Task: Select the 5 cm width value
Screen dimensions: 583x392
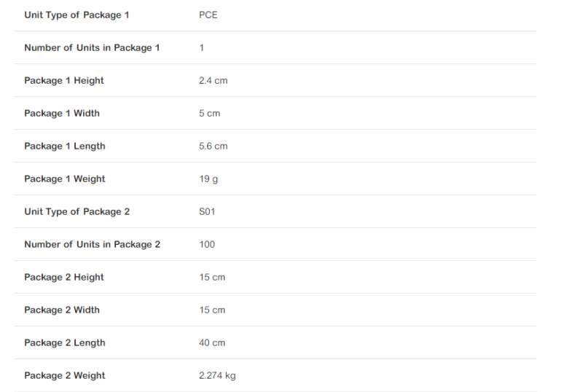Action: pos(209,113)
